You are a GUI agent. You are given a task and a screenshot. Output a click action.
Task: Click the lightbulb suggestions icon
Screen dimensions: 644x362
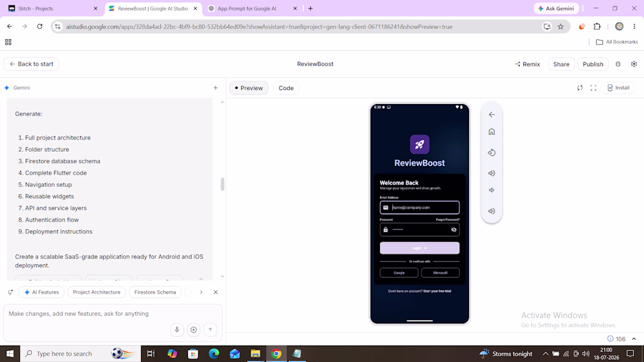pos(11,292)
